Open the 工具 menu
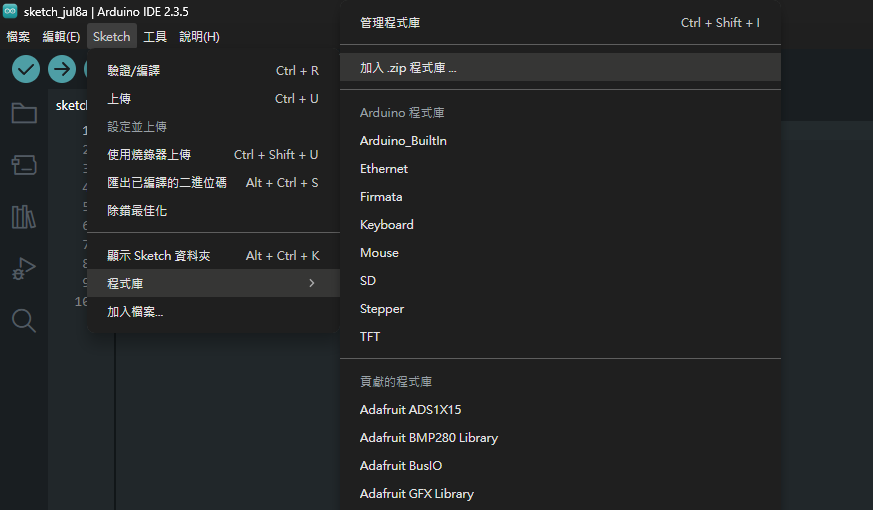This screenshot has width=873, height=510. point(155,37)
